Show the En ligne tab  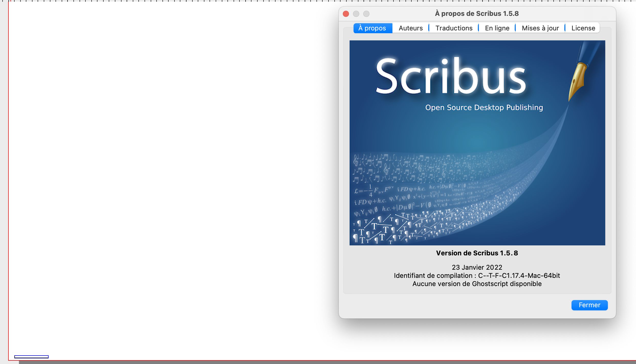tap(497, 28)
